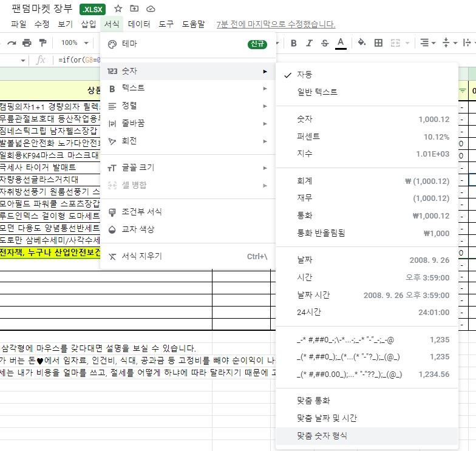476x451 pixels.
Task: Open 맞춤 통화 option
Action: pyautogui.click(x=367, y=401)
